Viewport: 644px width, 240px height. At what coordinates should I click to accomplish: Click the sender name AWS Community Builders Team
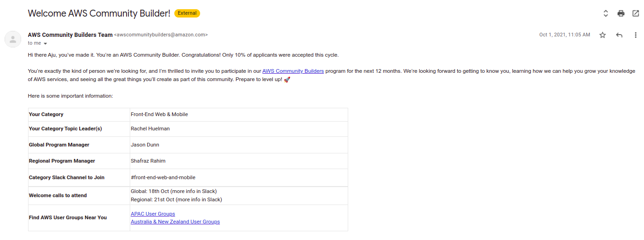(70, 35)
